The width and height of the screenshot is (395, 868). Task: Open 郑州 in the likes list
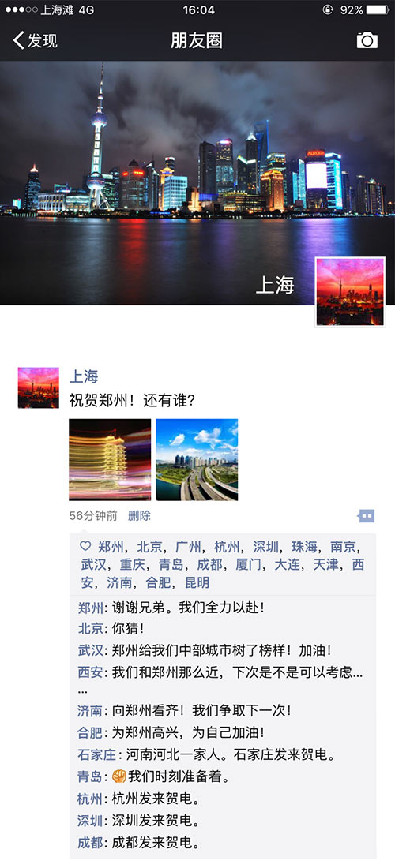pos(111,547)
